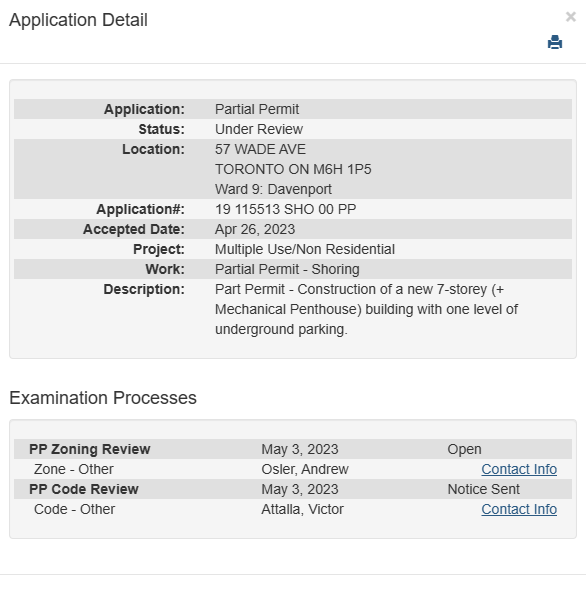Open Contact Info for Osler, Andrew
The height and width of the screenshot is (597, 586).
pyautogui.click(x=519, y=469)
